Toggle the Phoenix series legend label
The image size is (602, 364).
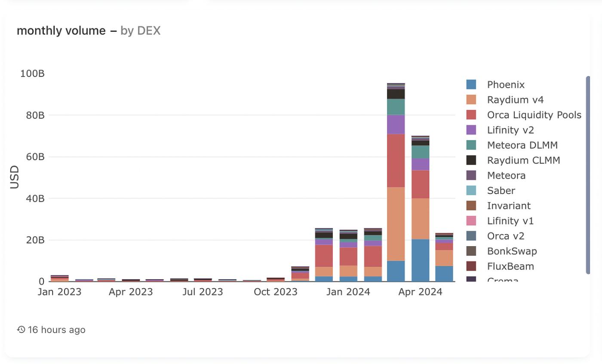pyautogui.click(x=506, y=85)
